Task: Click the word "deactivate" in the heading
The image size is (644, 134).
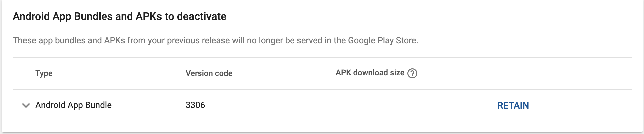Action: click(202, 16)
